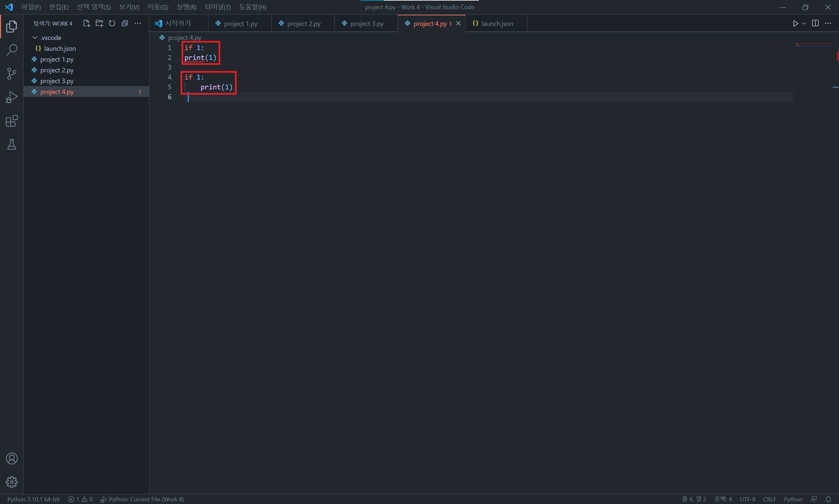This screenshot has height=504, width=839.
Task: Click the errors and warnings status indicator
Action: coord(80,499)
